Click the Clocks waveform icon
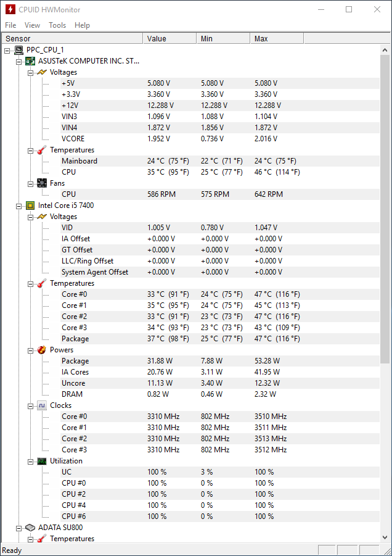Viewport: 392px width, 556px height. coord(42,405)
